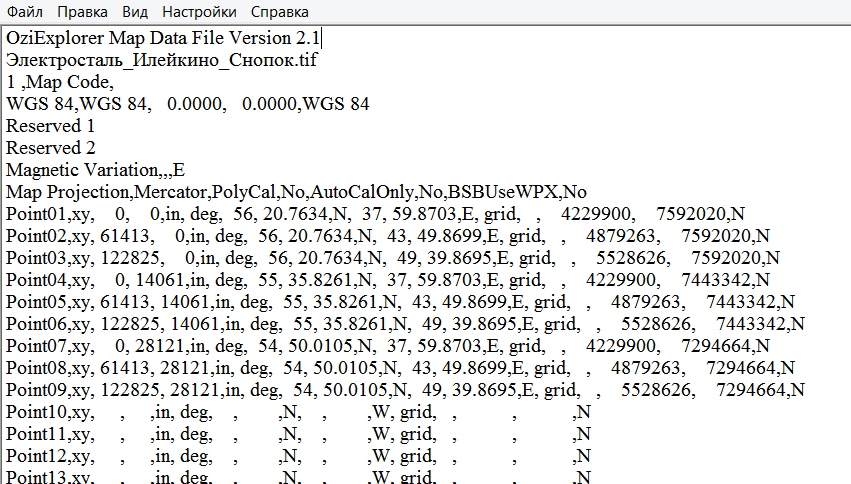Open the Настройки menu
This screenshot has height=484, width=851.
click(199, 12)
